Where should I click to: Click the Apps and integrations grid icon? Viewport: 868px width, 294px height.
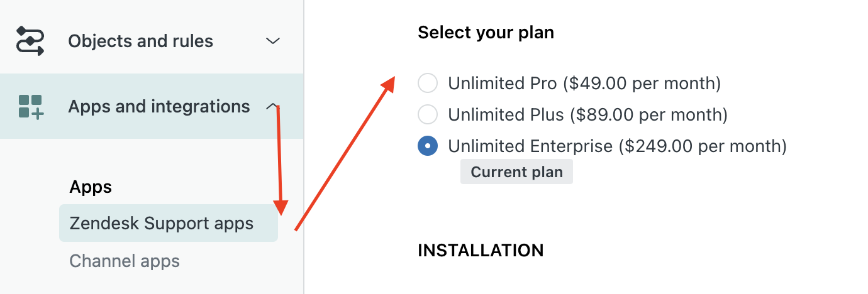point(30,106)
